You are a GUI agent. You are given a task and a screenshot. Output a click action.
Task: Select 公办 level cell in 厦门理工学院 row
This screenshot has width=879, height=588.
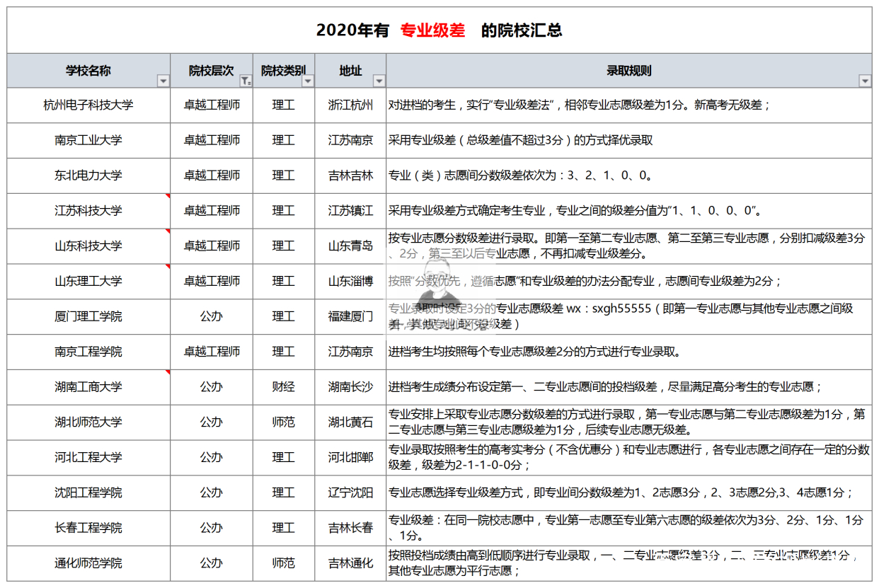(x=212, y=316)
